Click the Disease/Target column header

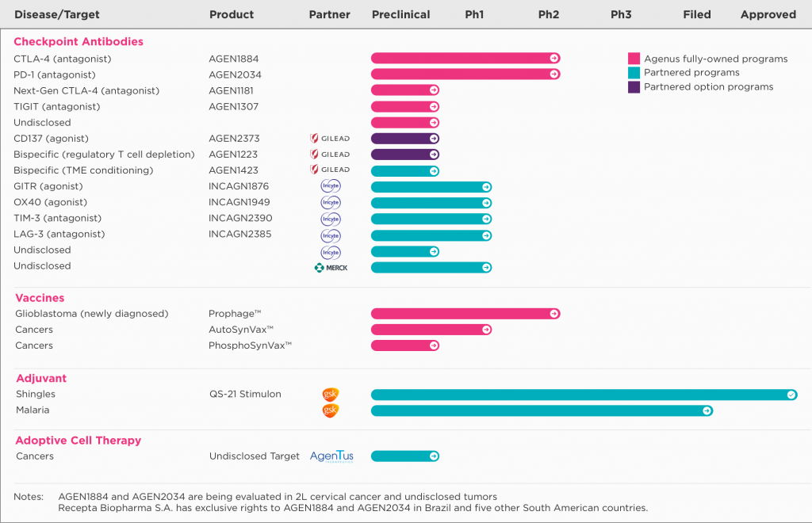[57, 14]
